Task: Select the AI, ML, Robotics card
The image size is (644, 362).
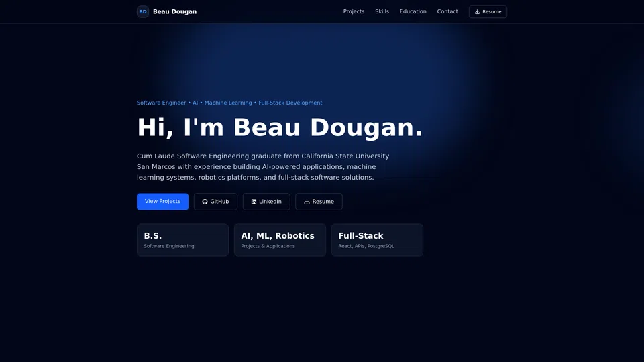Action: tap(280, 240)
